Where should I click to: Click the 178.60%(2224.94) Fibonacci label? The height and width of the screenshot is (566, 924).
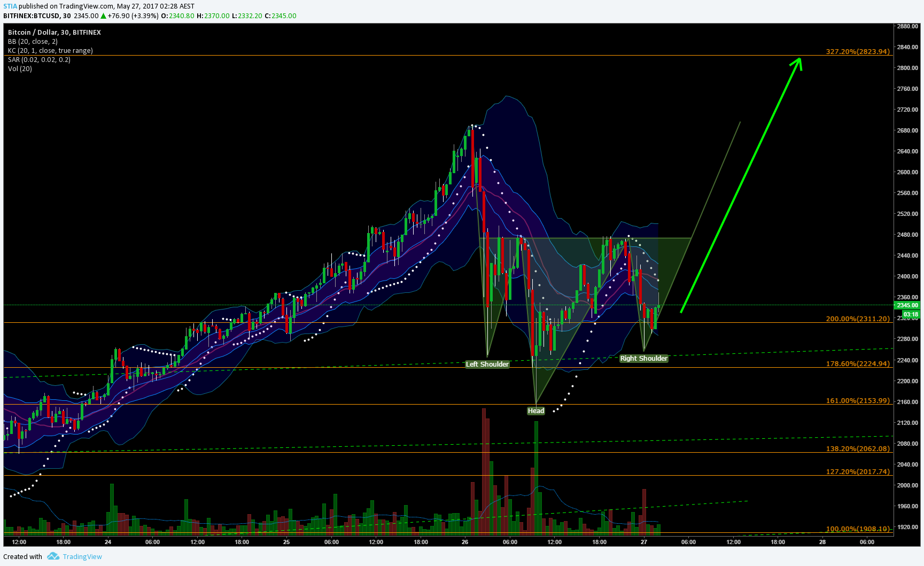(858, 364)
